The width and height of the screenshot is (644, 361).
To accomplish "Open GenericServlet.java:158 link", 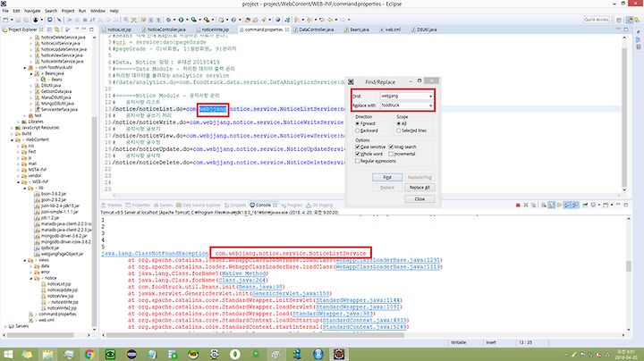I will click(x=291, y=293).
